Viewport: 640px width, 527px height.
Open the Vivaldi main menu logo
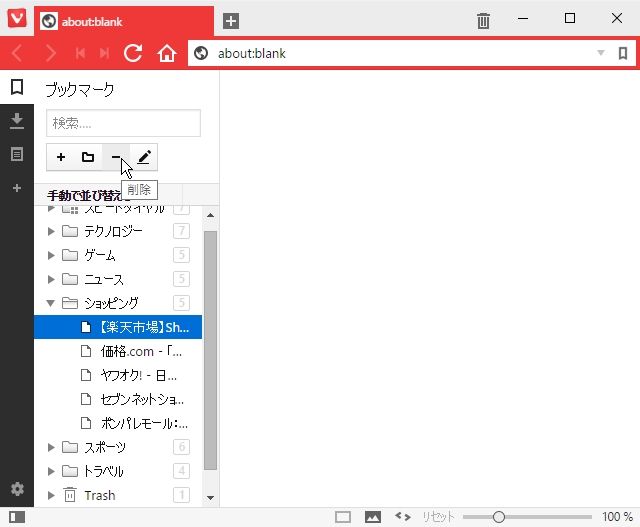[17, 18]
